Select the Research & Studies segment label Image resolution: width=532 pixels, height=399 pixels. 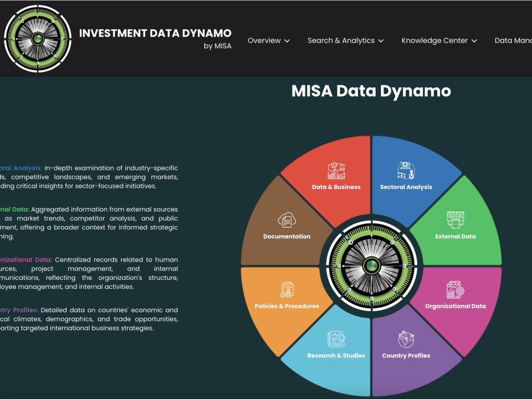(336, 355)
